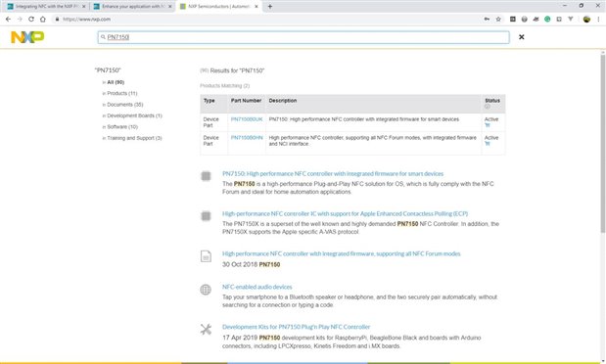Filter results by Development Boards (1)
This screenshot has height=364, width=606.
tap(134, 115)
